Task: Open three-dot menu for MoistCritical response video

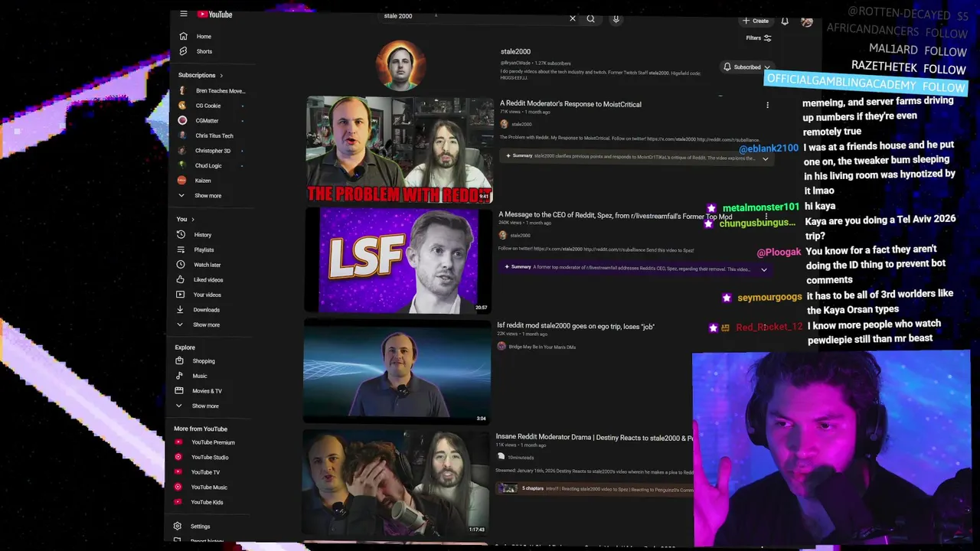Action: coord(767,106)
